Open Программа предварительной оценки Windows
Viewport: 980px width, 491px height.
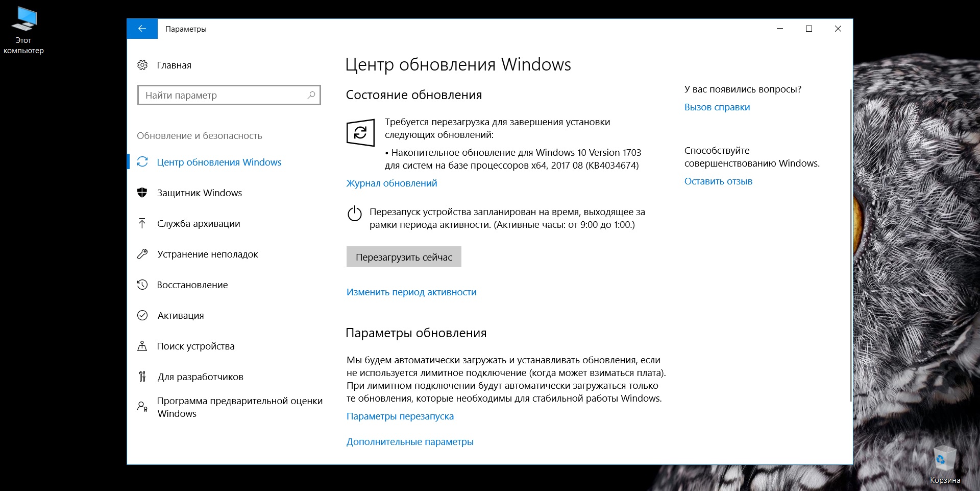coord(240,407)
